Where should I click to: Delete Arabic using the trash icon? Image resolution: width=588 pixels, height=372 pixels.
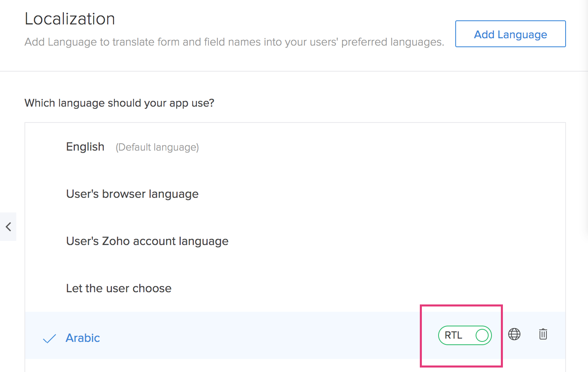pos(543,335)
